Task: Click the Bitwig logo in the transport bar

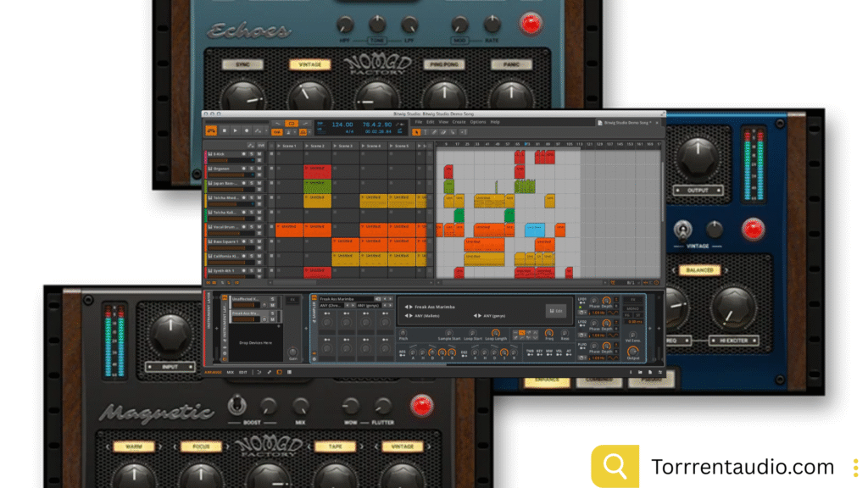Action: click(x=211, y=130)
